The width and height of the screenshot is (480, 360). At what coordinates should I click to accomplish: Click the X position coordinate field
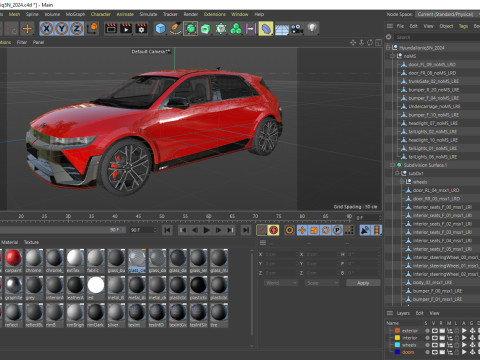pos(281,254)
